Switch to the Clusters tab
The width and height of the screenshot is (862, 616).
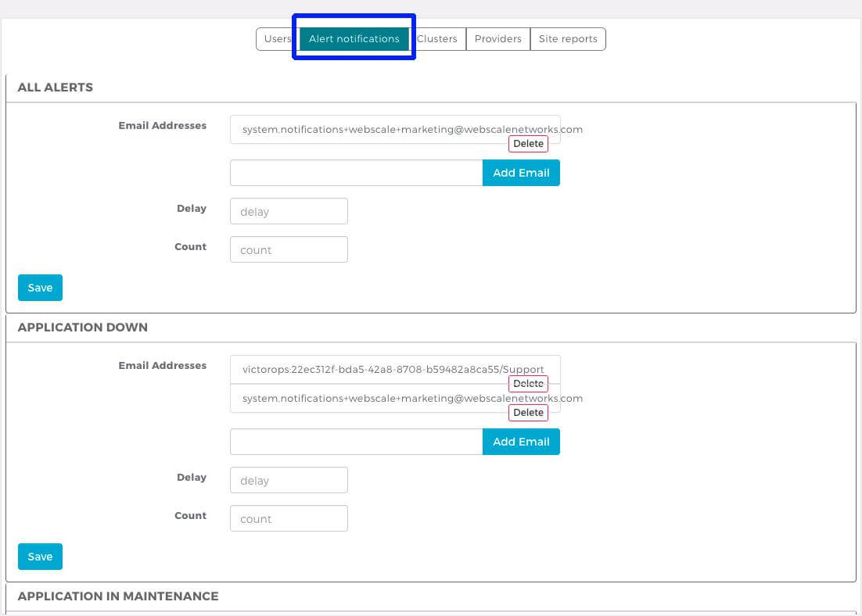[437, 39]
